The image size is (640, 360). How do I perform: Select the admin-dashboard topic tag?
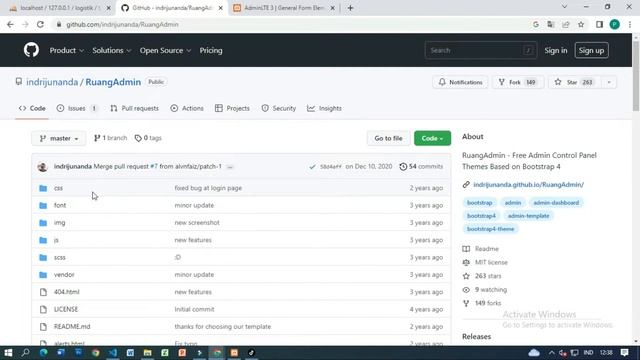tap(556, 203)
